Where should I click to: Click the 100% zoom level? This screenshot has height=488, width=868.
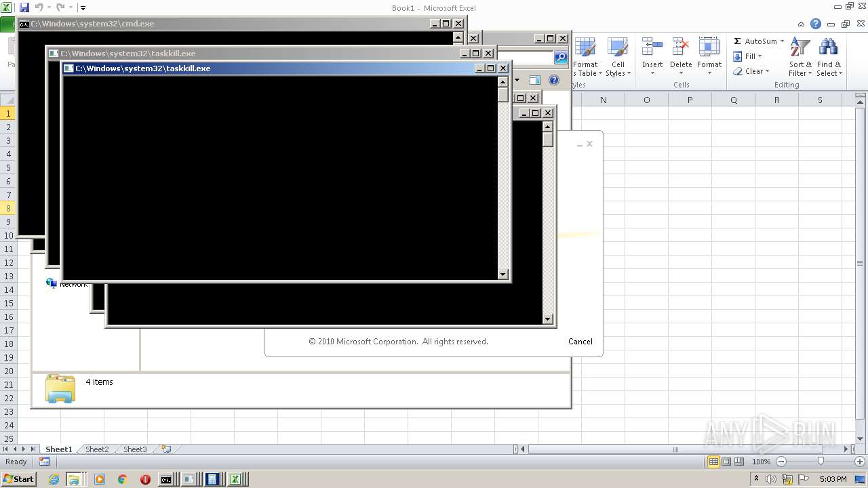point(761,462)
